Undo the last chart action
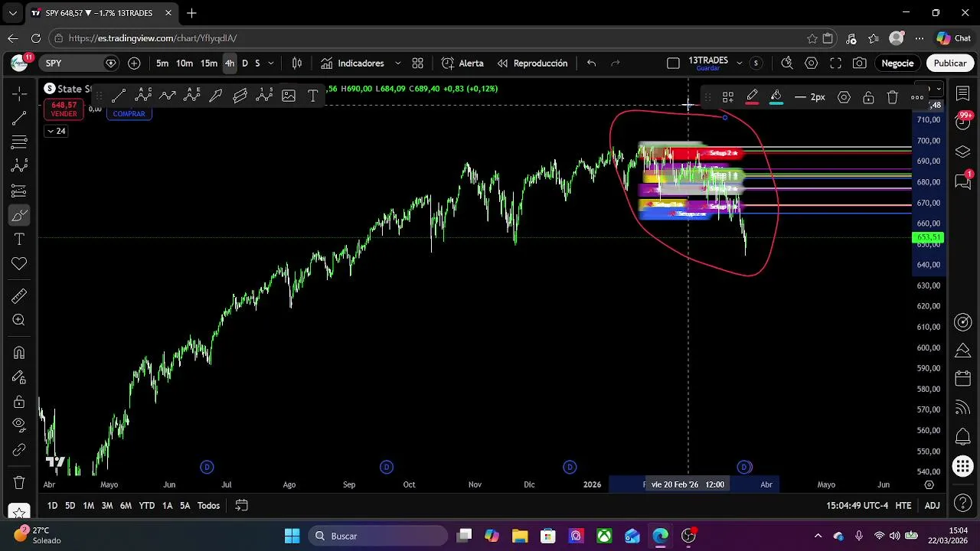Screen dimensions: 980x551 click(x=591, y=64)
